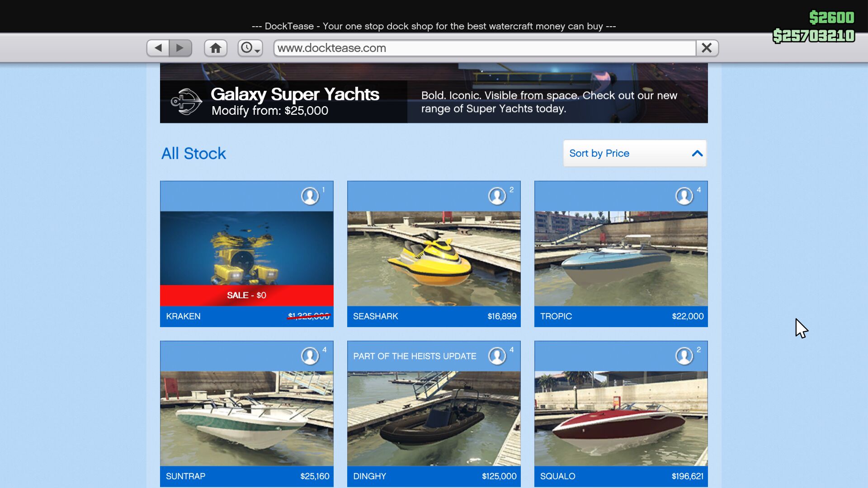The image size is (868, 488).
Task: Click the www.docktease.com address bar
Action: pos(484,48)
